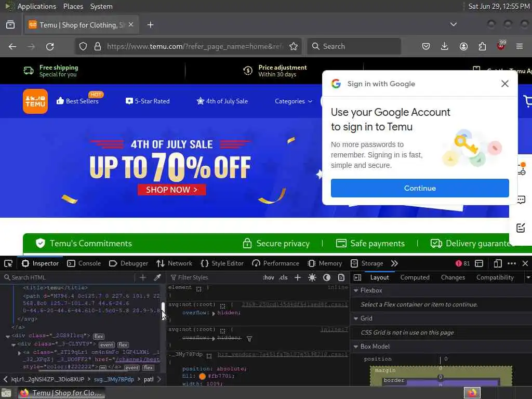The width and height of the screenshot is (532, 399).
Task: Open the System menu
Action: tap(101, 6)
